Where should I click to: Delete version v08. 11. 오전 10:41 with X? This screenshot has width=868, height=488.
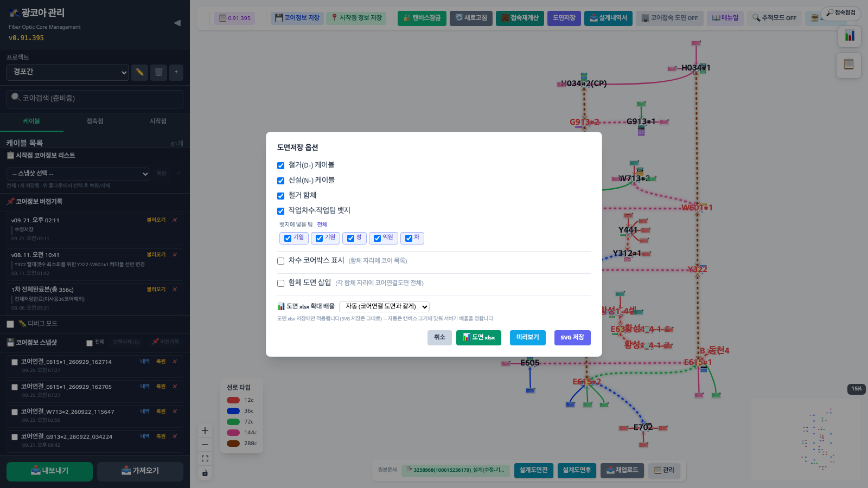click(x=175, y=254)
